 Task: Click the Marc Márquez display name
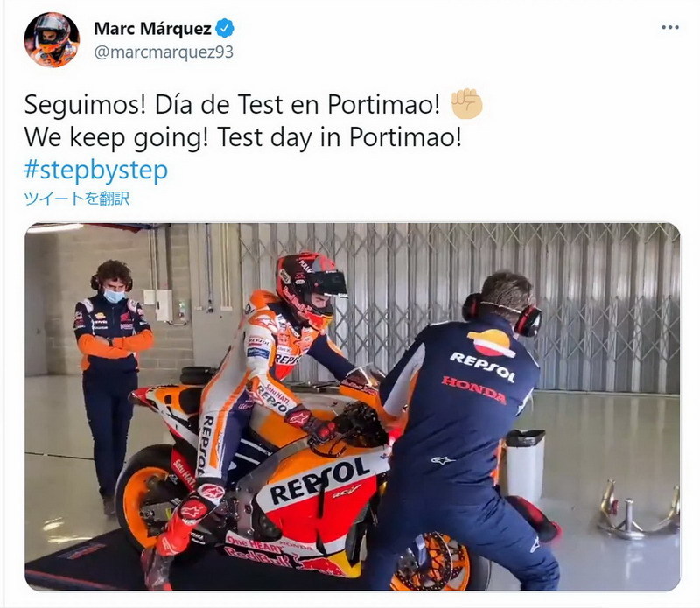[x=152, y=29]
